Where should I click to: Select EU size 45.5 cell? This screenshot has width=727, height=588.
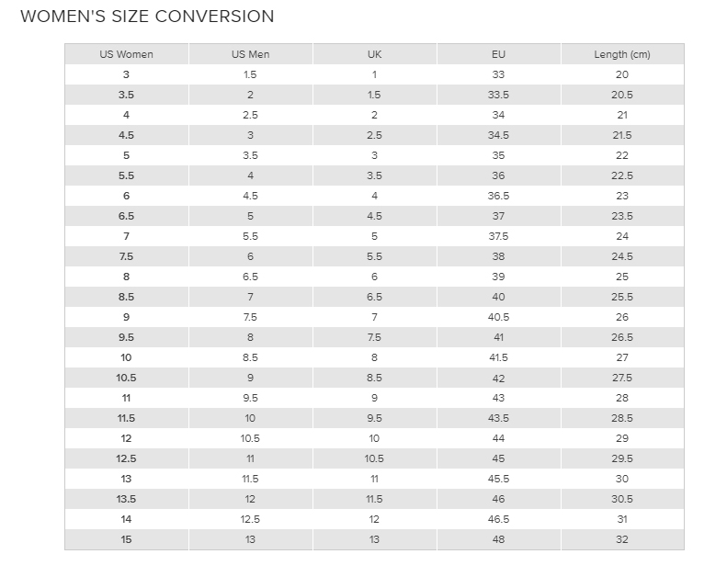498,479
